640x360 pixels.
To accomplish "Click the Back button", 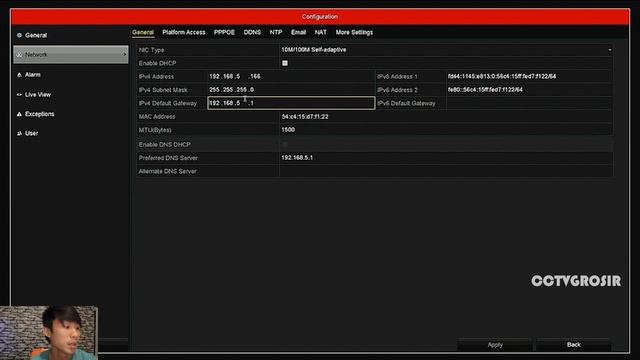I will point(573,345).
